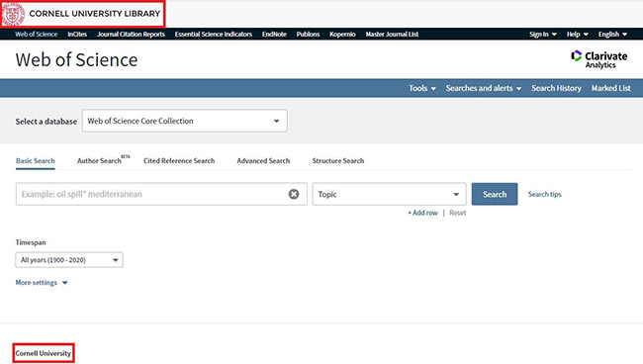Open the EndNote link
643x364 pixels.
(x=274, y=34)
